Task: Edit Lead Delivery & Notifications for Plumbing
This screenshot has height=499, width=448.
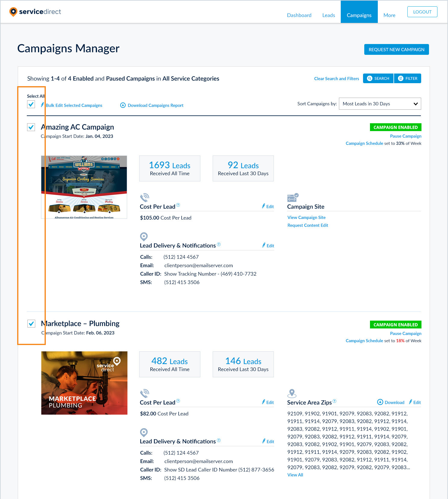Action: coord(268,441)
